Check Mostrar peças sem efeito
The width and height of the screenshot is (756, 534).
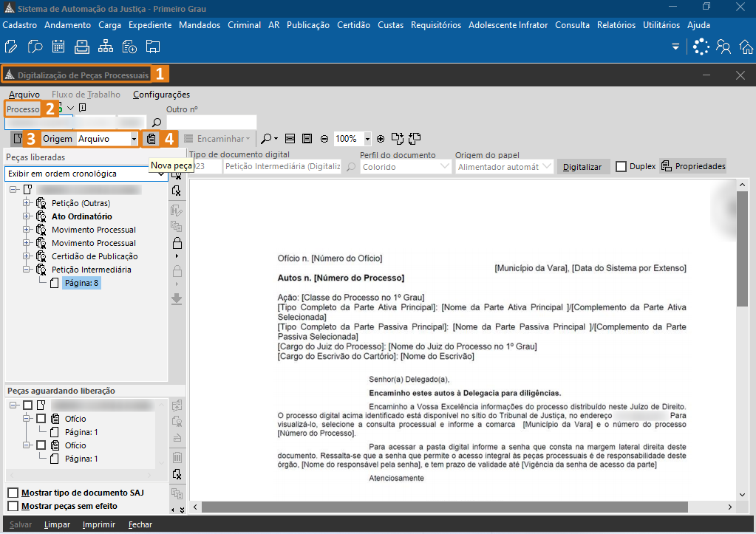pos(13,506)
